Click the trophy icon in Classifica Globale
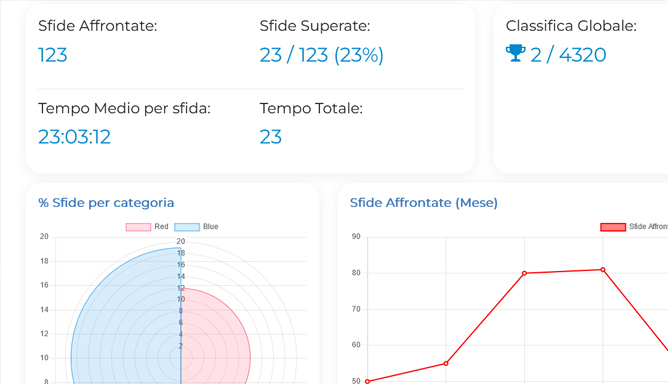 pos(515,53)
